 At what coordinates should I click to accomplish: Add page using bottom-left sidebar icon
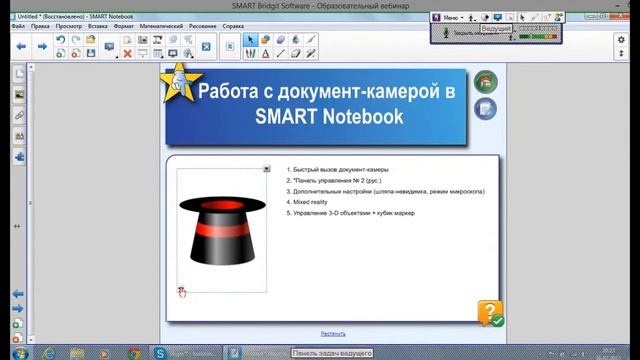[x=17, y=324]
